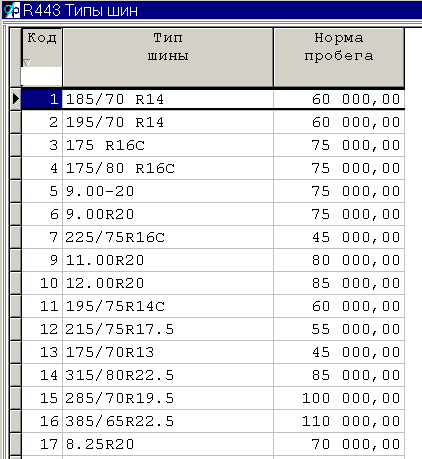Click the 315/80R22.5 tire type cell
This screenshot has height=459, width=422.
[168, 375]
